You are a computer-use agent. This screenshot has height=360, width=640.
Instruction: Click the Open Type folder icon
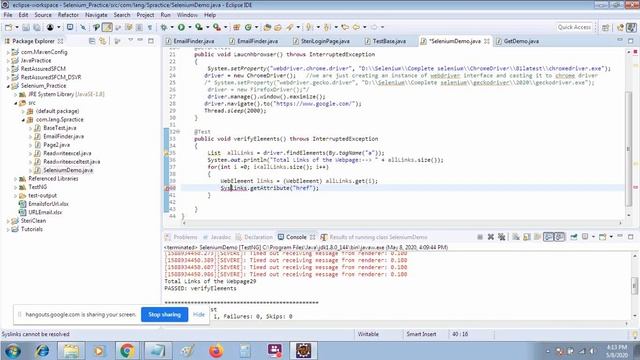[x=267, y=27]
